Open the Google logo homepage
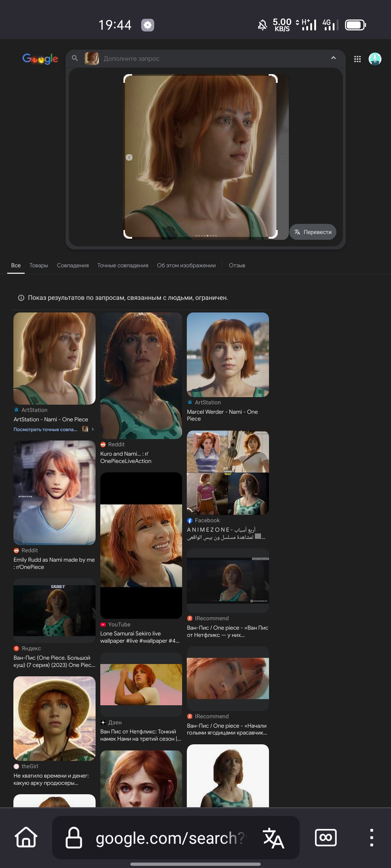The height and width of the screenshot is (868, 391). pos(40,59)
